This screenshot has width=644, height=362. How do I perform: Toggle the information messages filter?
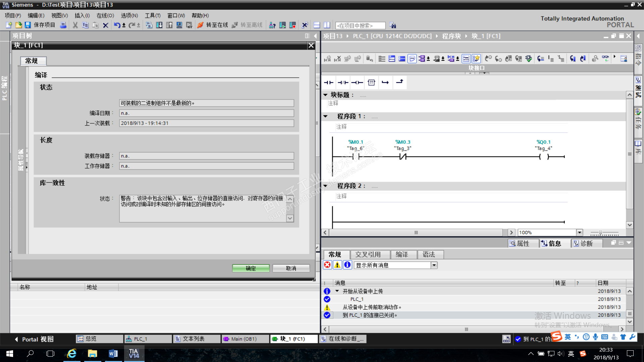[x=347, y=265]
